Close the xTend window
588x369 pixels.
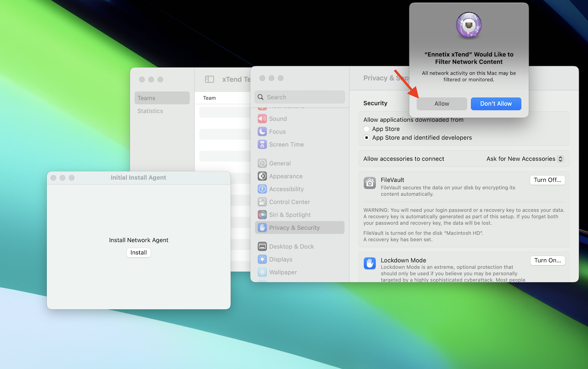click(x=142, y=79)
